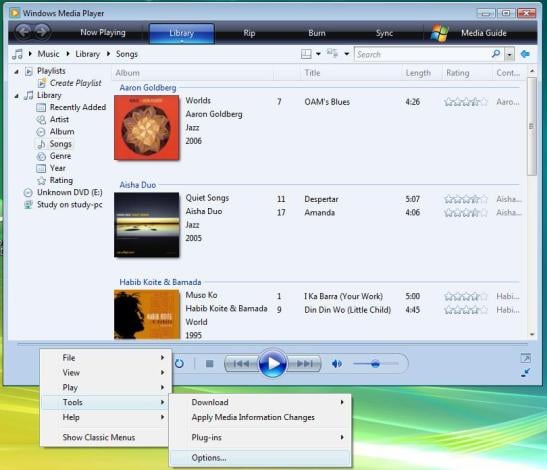Select Year in library tree
The width and height of the screenshot is (547, 470).
click(x=58, y=168)
